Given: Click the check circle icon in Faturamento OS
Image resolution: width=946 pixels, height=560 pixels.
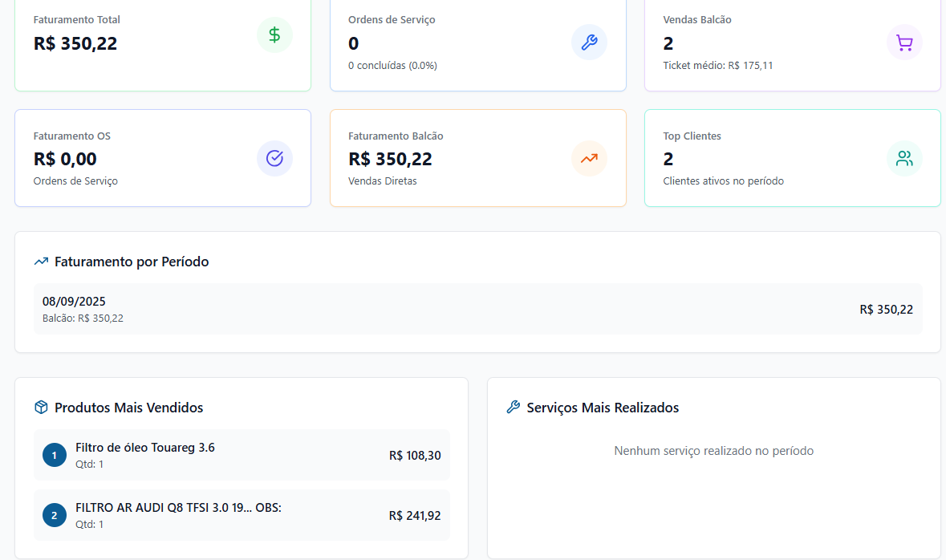Looking at the screenshot, I should (x=274, y=158).
